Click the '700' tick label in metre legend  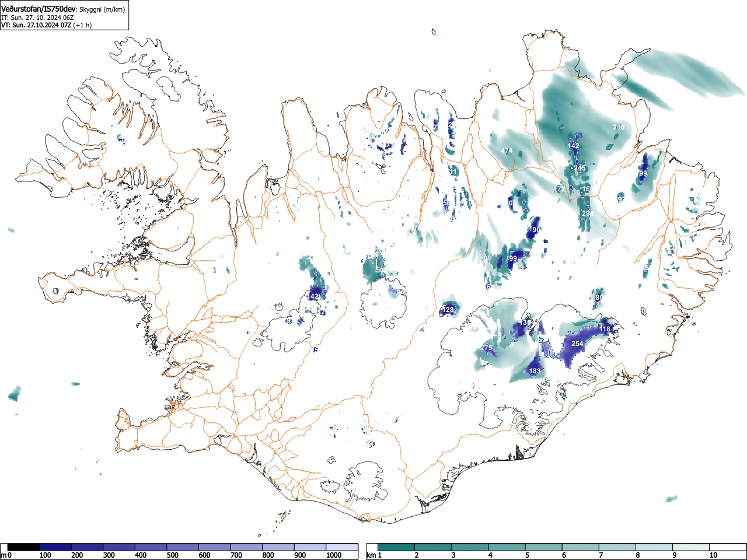point(236,555)
